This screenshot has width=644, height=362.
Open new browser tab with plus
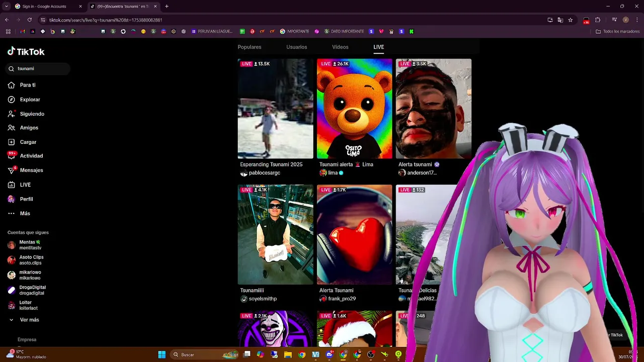167,6
